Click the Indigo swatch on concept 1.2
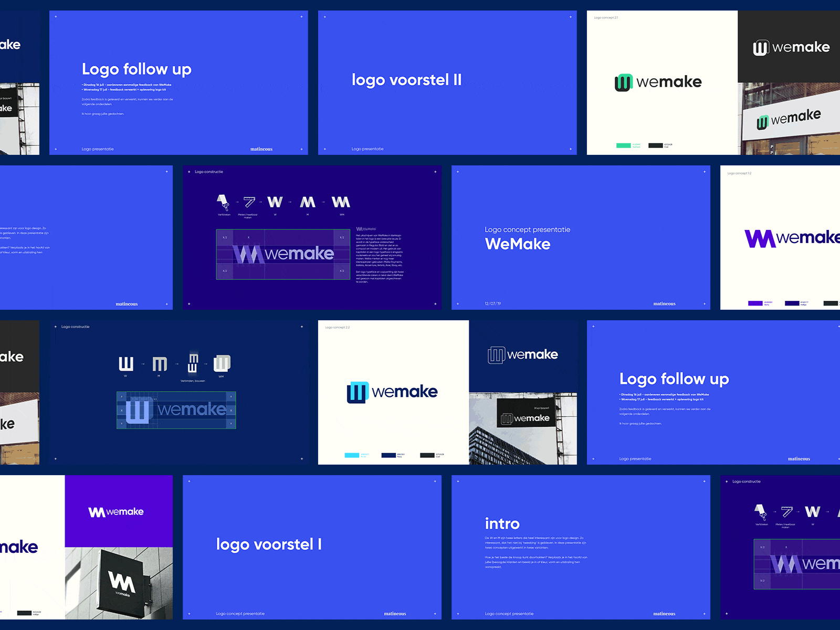This screenshot has height=630, width=840. (x=793, y=303)
